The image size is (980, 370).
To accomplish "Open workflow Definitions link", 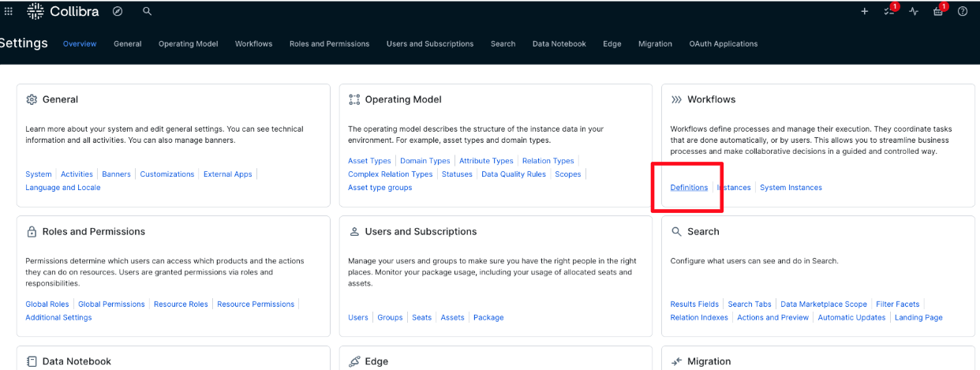I will pos(689,188).
